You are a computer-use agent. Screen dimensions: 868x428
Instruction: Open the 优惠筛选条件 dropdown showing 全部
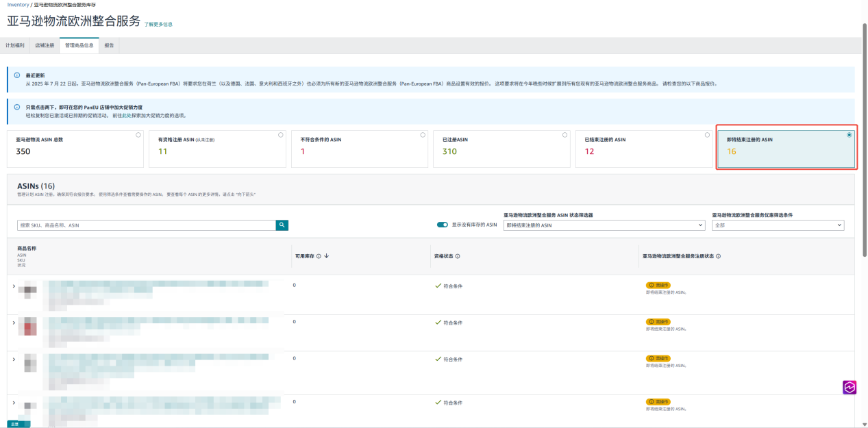tap(778, 225)
